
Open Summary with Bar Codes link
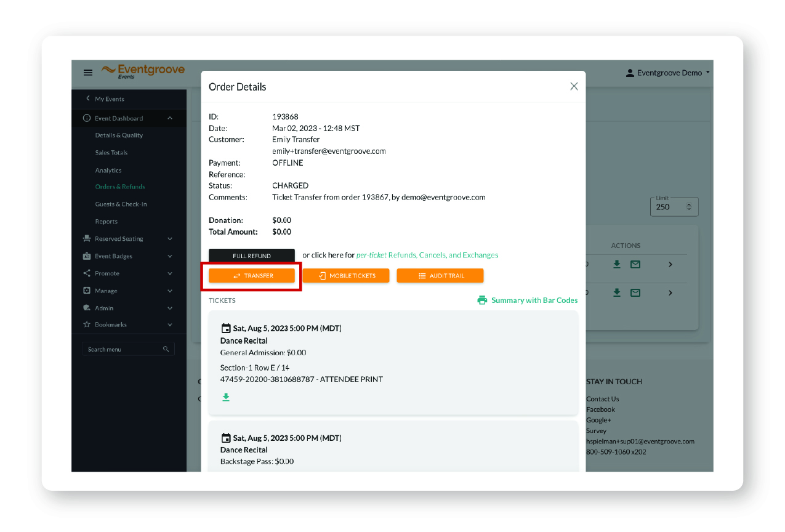tap(534, 300)
